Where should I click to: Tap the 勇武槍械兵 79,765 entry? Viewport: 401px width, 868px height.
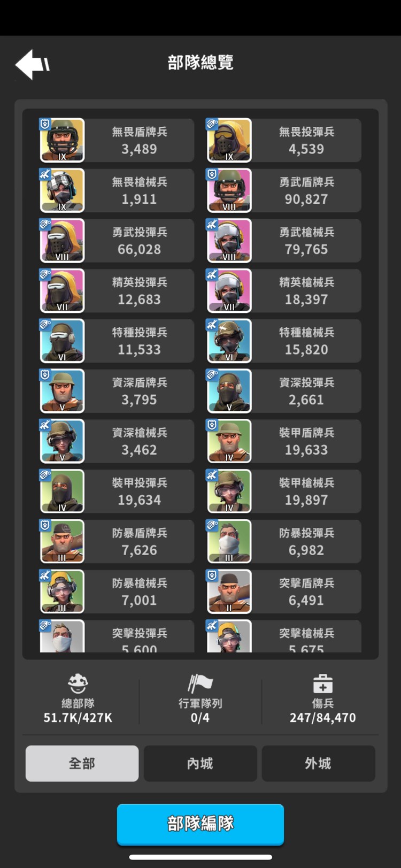point(284,241)
